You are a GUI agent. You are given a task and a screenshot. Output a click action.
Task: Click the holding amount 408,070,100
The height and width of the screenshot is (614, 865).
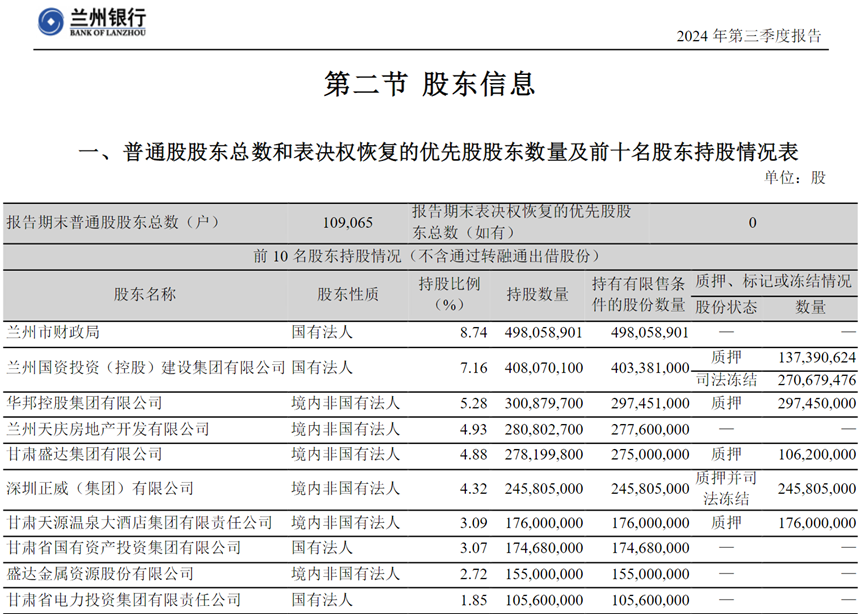click(543, 368)
